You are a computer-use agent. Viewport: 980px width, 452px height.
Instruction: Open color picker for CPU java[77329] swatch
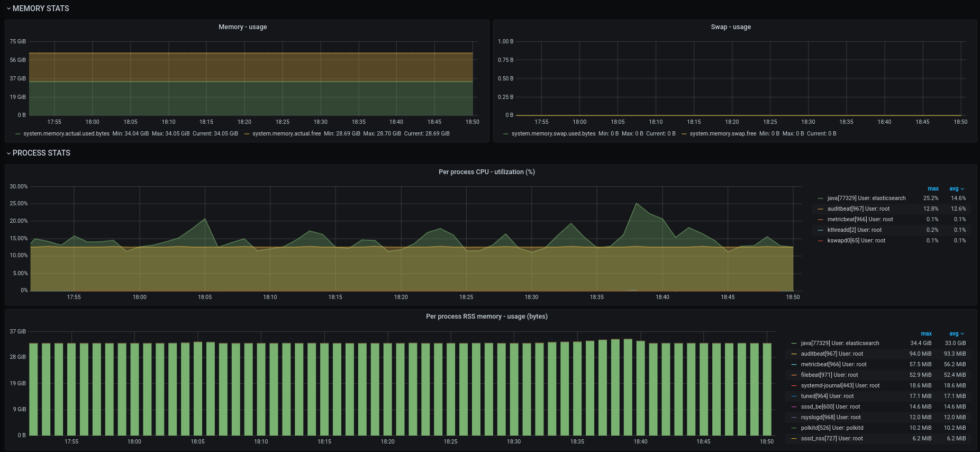point(821,198)
